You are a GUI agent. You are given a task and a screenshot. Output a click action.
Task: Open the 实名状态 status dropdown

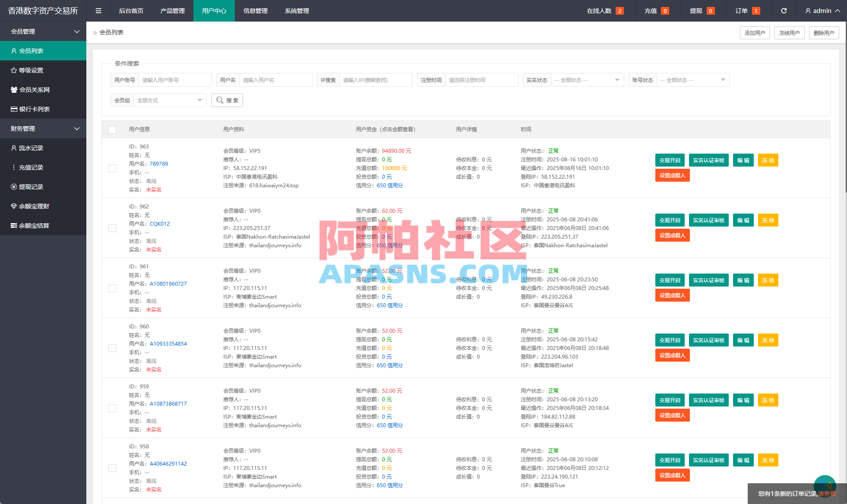point(587,79)
